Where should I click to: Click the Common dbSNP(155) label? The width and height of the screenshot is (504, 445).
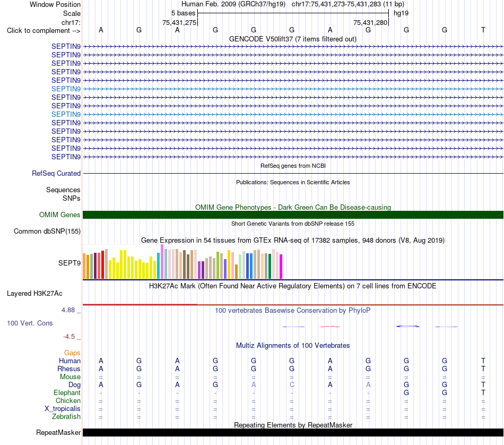click(47, 232)
